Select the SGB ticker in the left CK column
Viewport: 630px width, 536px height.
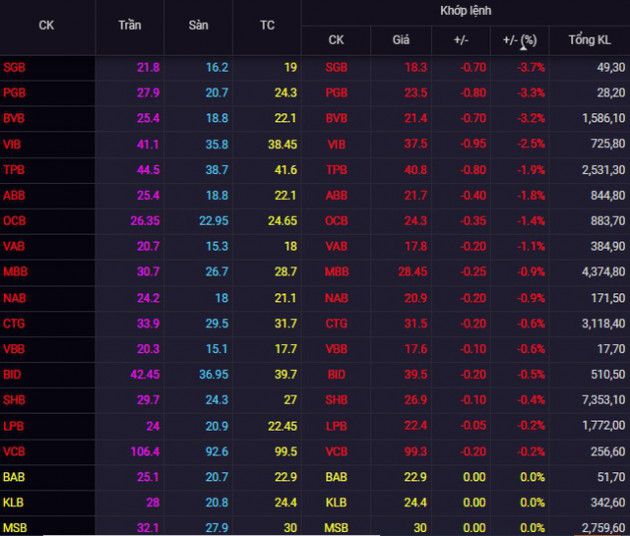pyautogui.click(x=14, y=67)
